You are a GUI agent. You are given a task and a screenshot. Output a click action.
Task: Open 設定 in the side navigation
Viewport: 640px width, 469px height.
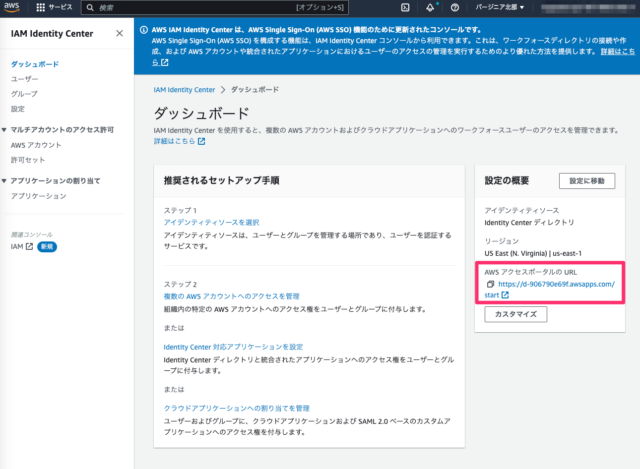click(18, 109)
